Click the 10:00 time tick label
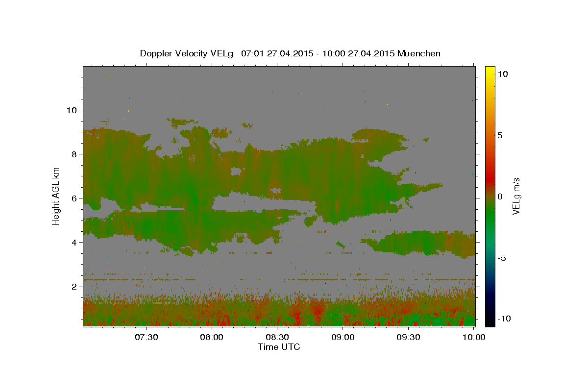The width and height of the screenshot is (588, 392). [x=474, y=337]
